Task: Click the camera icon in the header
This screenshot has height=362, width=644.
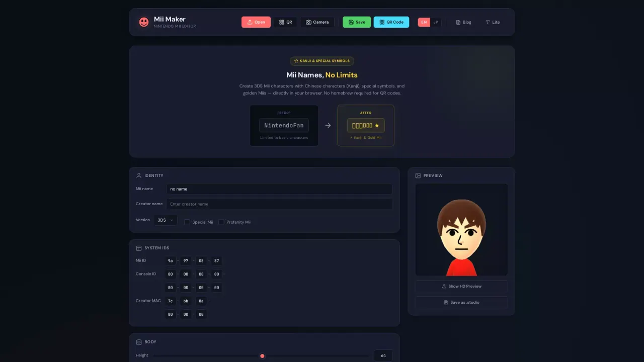Action: point(308,22)
